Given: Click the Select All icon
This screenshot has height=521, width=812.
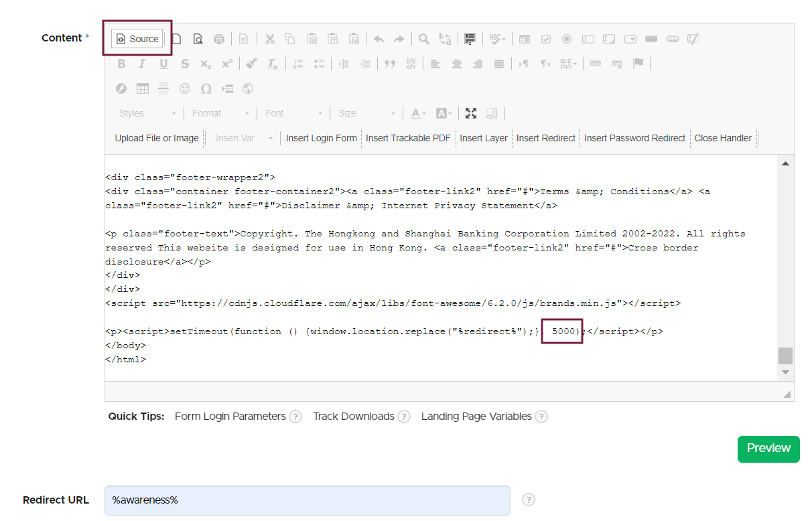Looking at the screenshot, I should click(x=470, y=39).
